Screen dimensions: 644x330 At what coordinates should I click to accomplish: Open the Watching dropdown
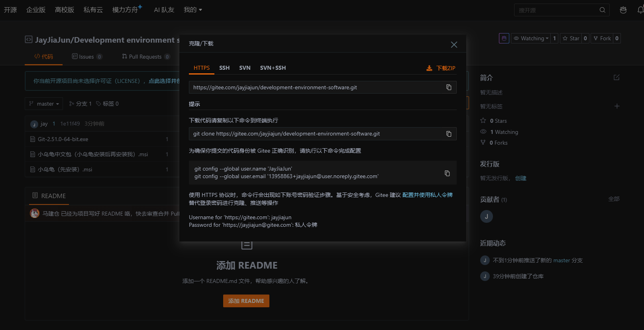coord(531,38)
